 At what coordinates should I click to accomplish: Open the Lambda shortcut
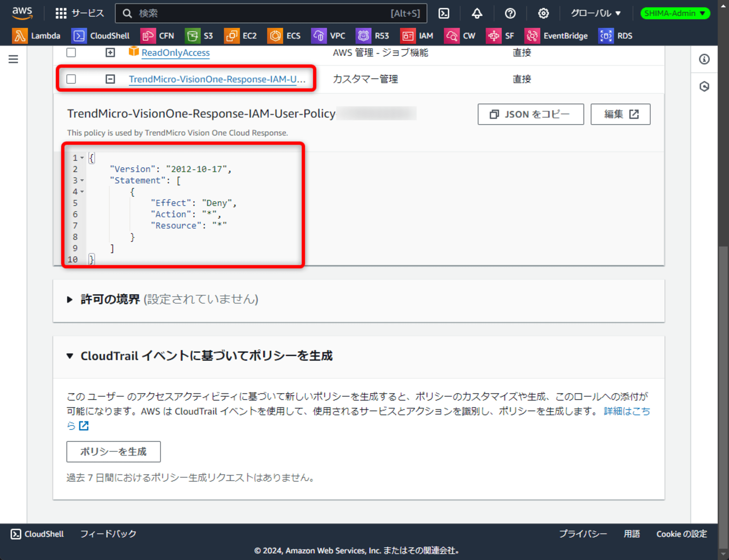click(x=36, y=36)
